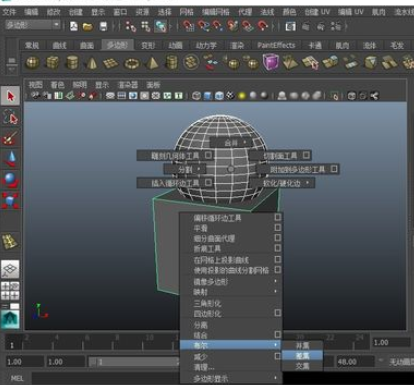
Task: Create a polygon pyramid from the shelf
Action: (x=152, y=63)
